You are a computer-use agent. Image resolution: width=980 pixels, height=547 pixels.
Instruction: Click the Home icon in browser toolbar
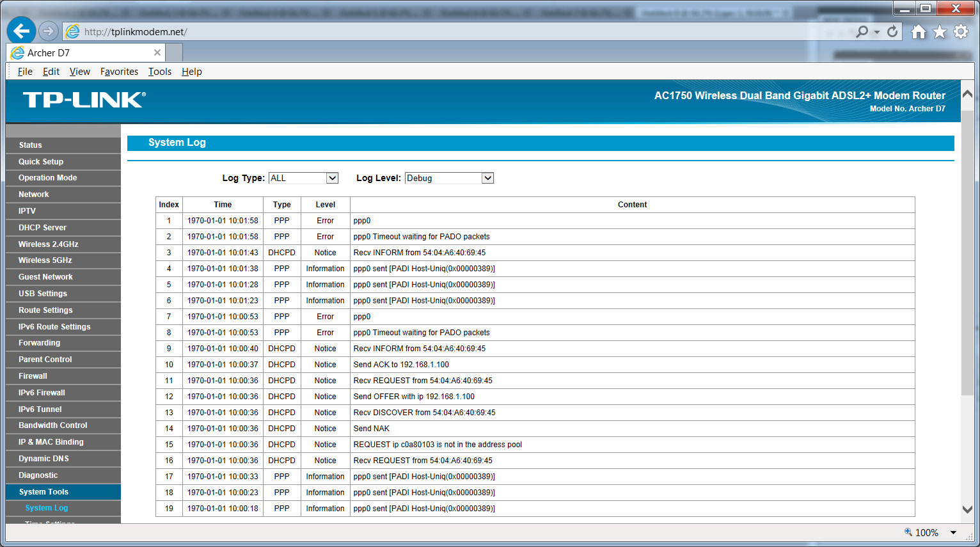coord(919,31)
